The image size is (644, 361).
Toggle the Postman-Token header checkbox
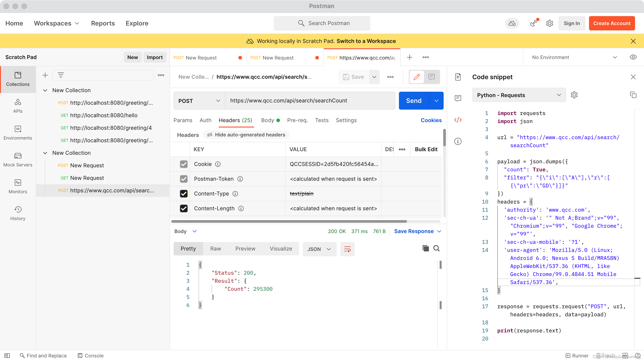click(184, 179)
